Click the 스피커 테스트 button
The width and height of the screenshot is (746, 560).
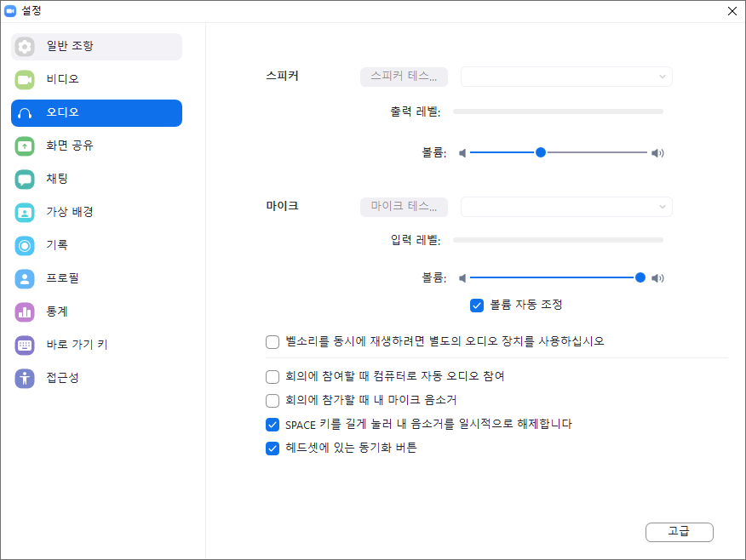[404, 77]
